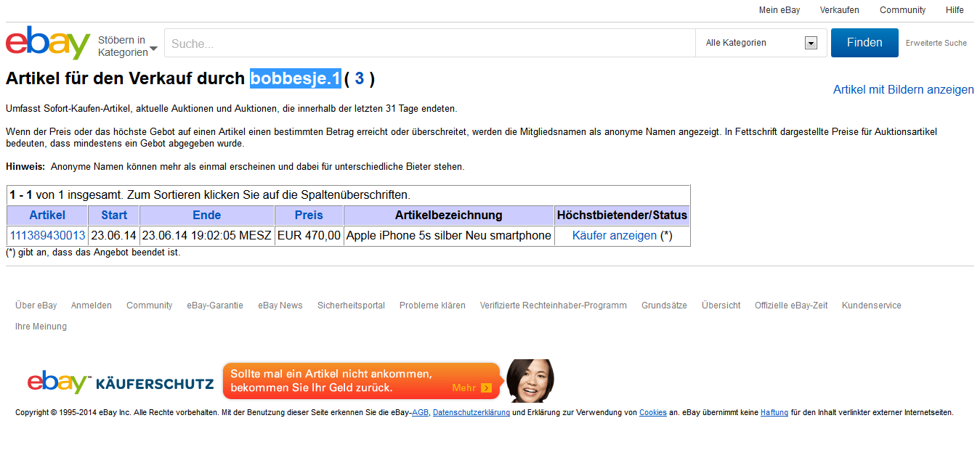Sort by Start column header
Image resolution: width=980 pixels, height=455 pixels.
[114, 216]
